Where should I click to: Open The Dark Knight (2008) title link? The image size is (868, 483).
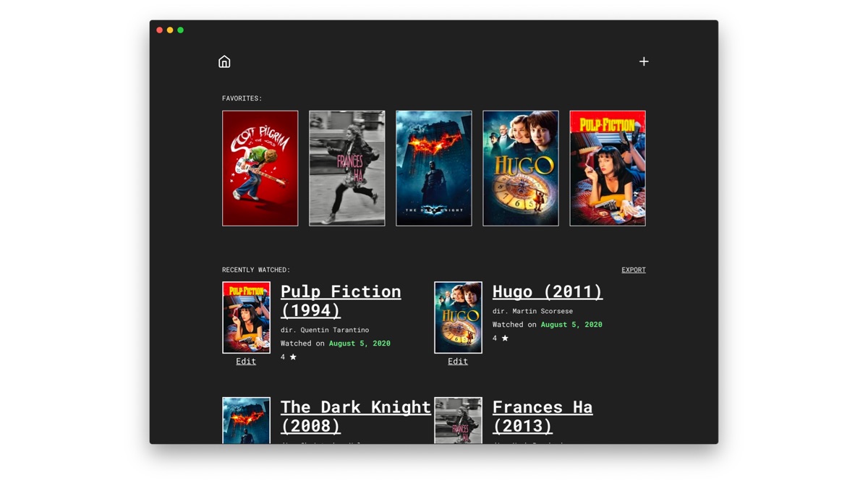[x=356, y=416]
